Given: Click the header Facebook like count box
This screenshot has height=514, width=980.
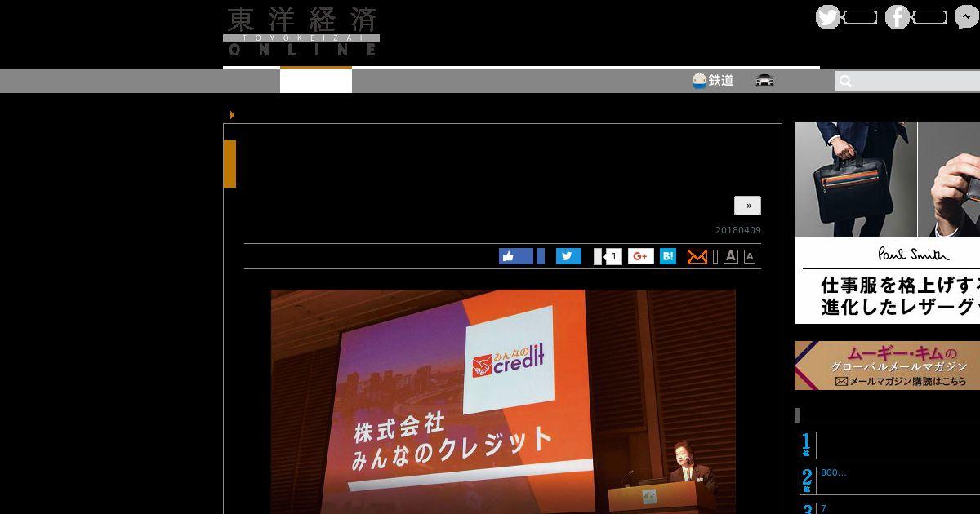Looking at the screenshot, I should click(x=929, y=17).
